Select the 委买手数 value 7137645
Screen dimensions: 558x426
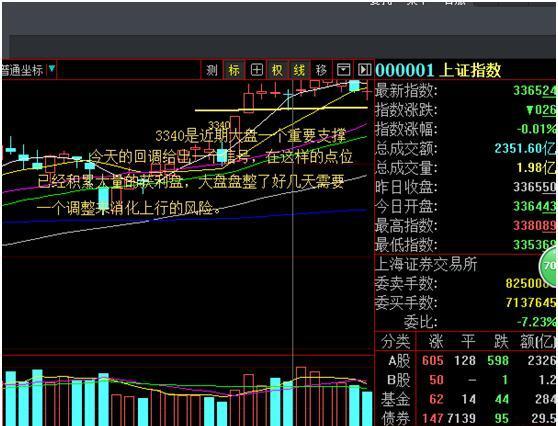point(531,303)
